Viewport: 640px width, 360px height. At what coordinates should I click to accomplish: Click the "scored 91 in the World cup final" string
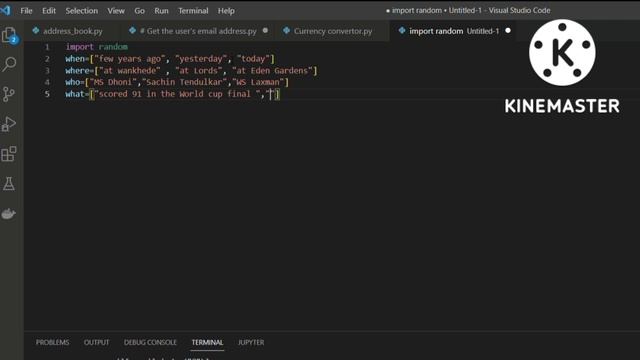pyautogui.click(x=179, y=94)
